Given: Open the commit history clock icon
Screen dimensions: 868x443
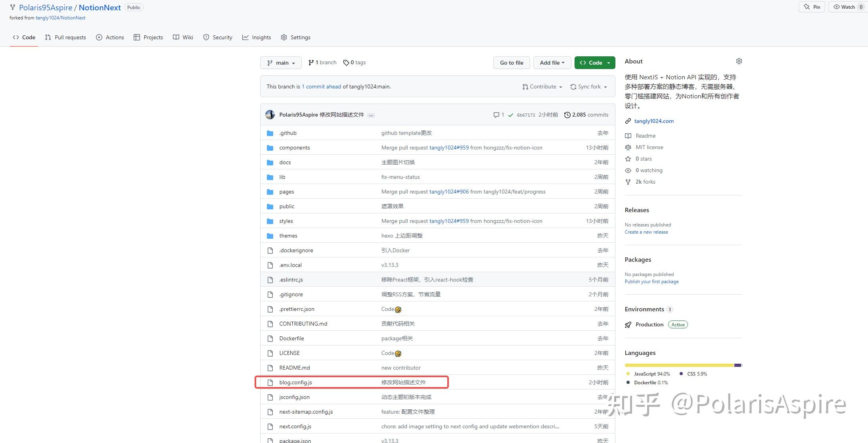Looking at the screenshot, I should (567, 115).
